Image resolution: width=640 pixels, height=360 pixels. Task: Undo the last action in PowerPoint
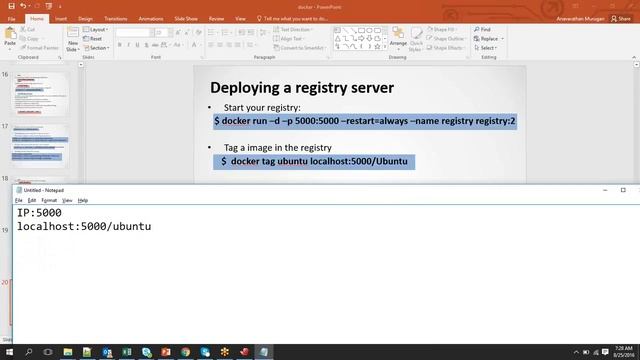point(23,6)
